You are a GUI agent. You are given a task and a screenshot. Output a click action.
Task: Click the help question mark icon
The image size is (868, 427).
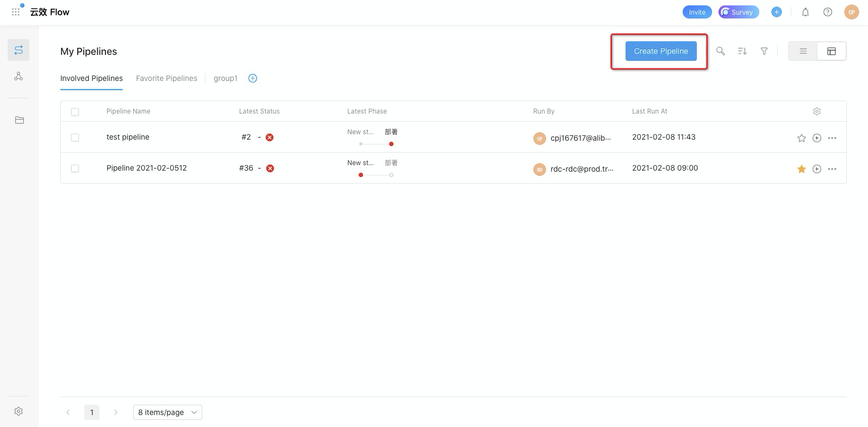pos(827,12)
